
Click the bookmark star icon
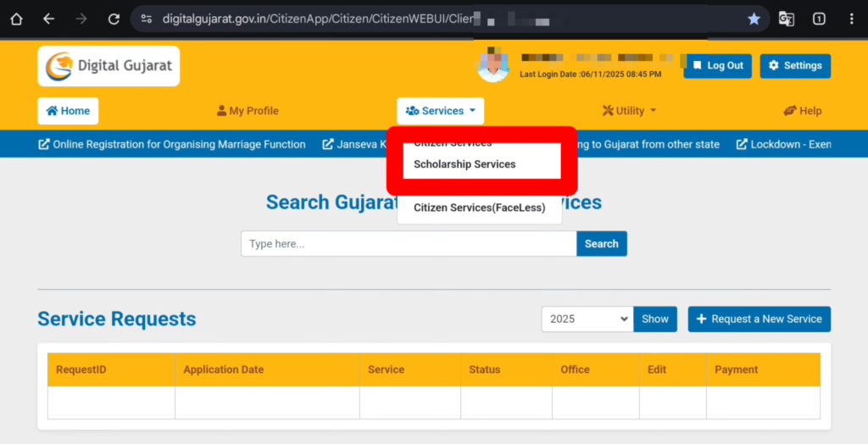[754, 19]
